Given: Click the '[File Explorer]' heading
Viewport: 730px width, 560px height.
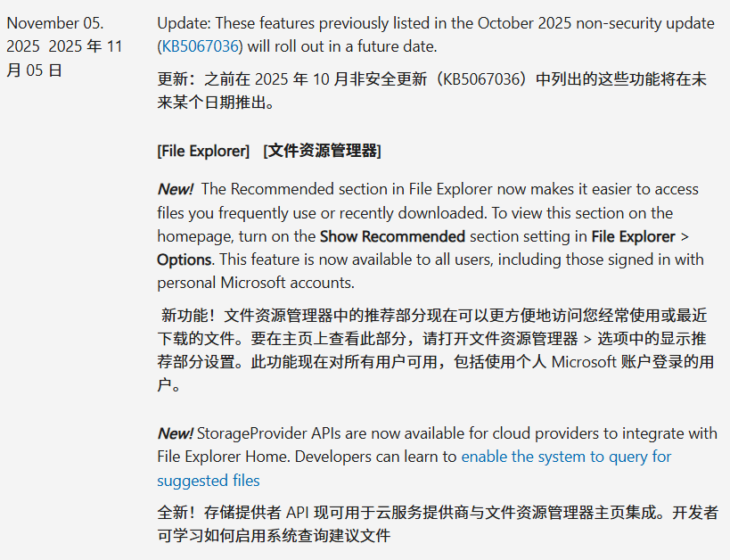Looking at the screenshot, I should pos(203,151).
